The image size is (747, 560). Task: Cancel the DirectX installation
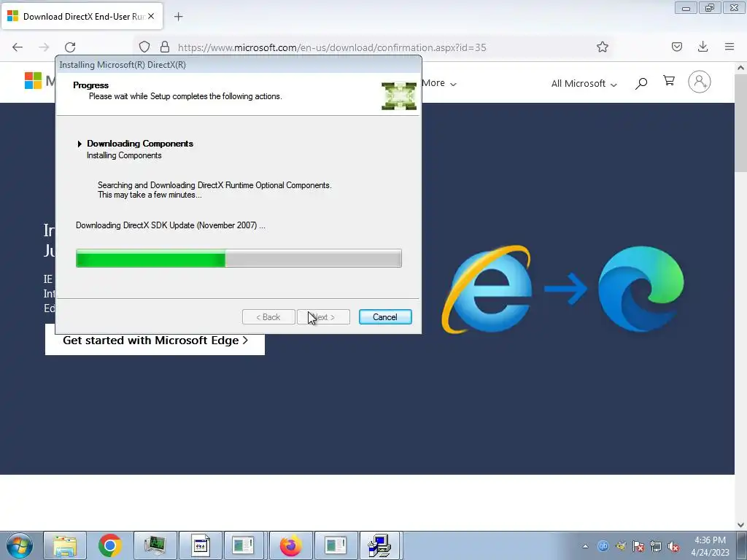[x=385, y=317]
